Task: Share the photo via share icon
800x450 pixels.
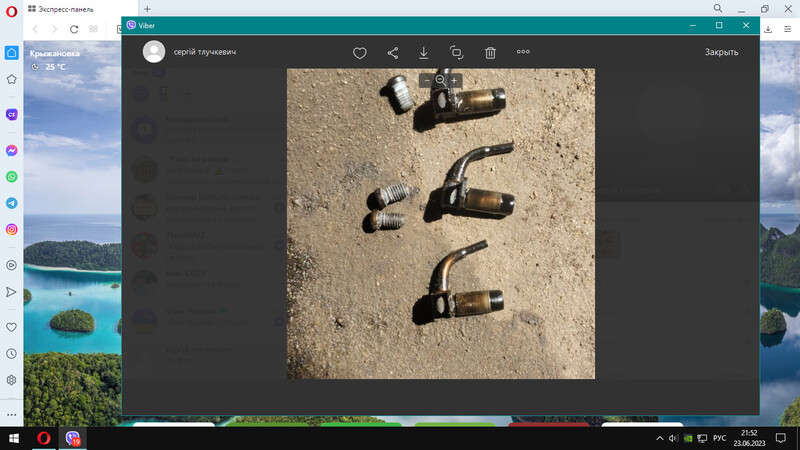Action: tap(392, 53)
